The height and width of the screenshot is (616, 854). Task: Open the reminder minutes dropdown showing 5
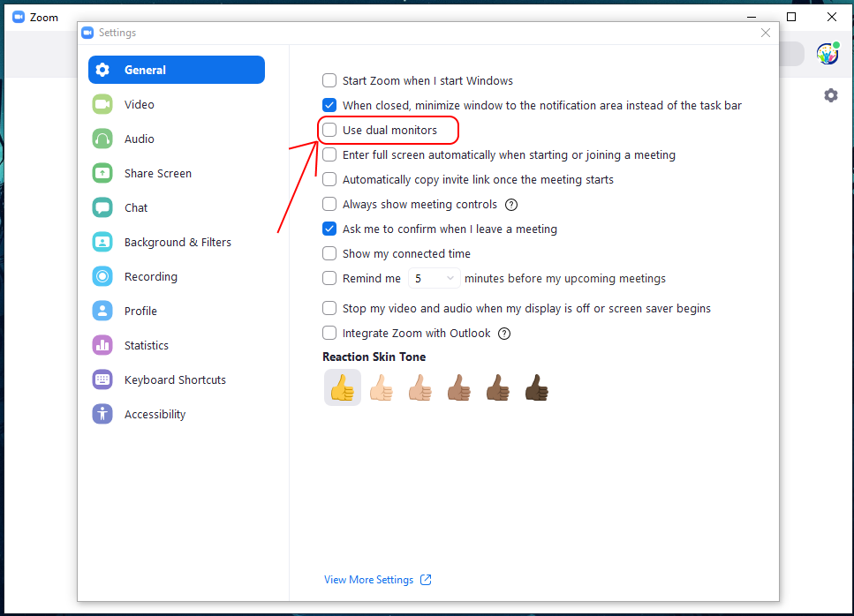[x=435, y=278]
